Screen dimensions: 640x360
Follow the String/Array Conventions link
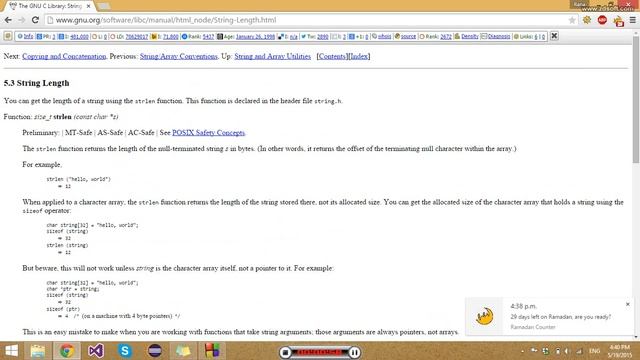coord(178,56)
